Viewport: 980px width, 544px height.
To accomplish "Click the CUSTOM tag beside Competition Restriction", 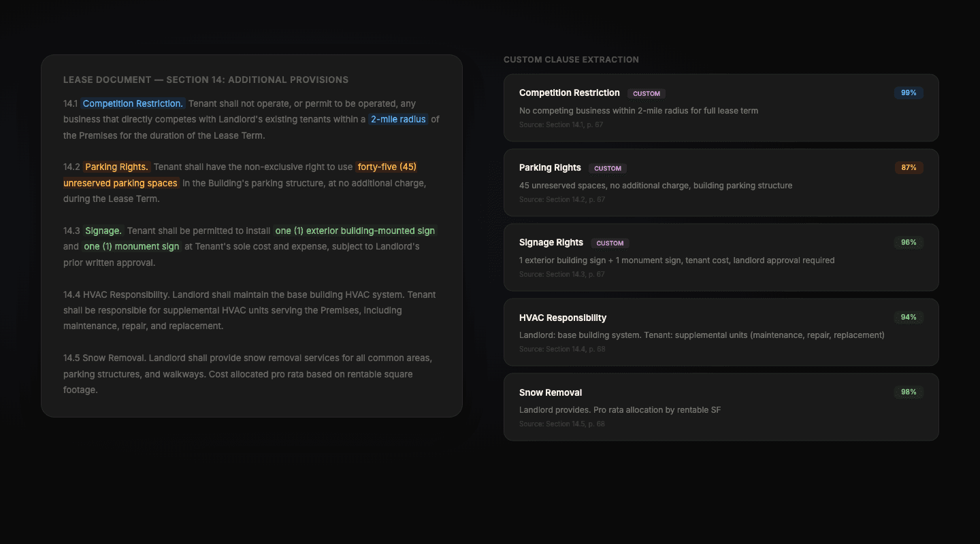I will click(647, 94).
